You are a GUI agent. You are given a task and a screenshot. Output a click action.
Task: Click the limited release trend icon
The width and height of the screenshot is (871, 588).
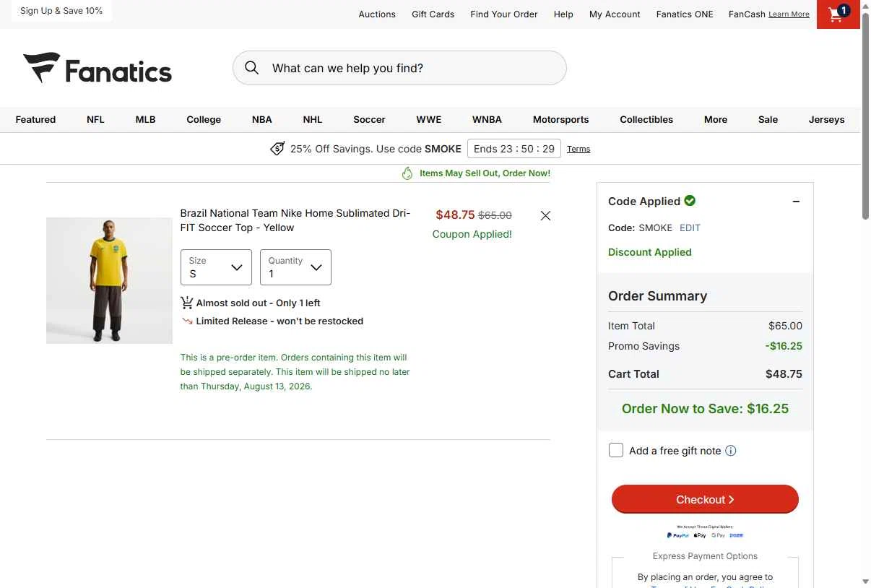point(187,321)
